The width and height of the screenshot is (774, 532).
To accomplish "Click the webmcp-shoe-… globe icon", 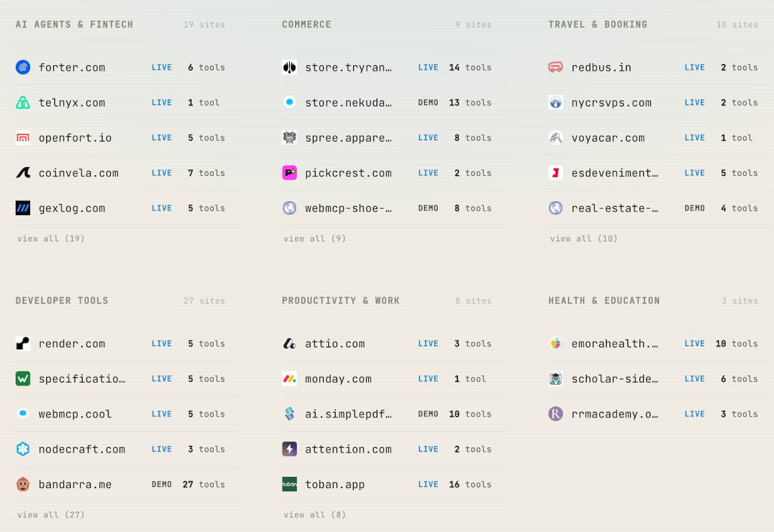I will [x=289, y=208].
